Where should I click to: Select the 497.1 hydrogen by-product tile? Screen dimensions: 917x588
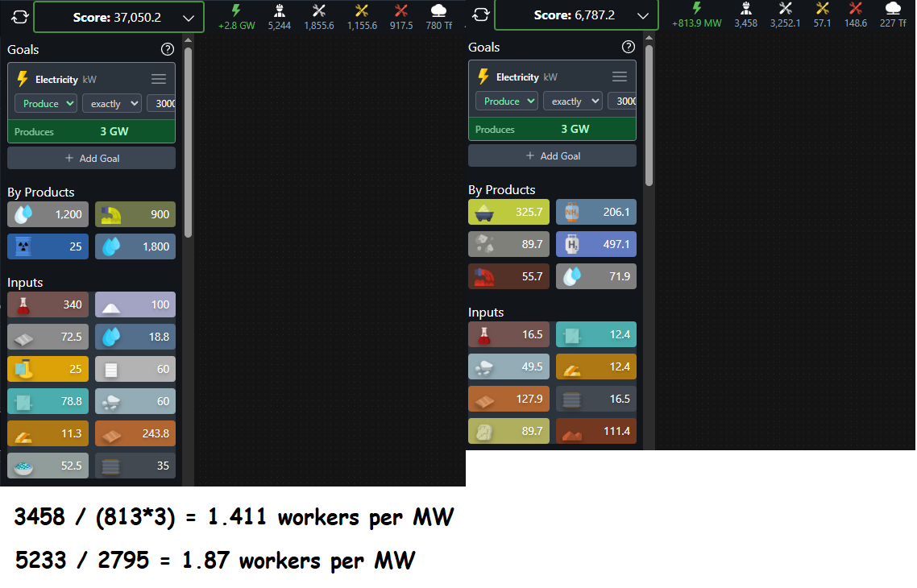pyautogui.click(x=596, y=244)
